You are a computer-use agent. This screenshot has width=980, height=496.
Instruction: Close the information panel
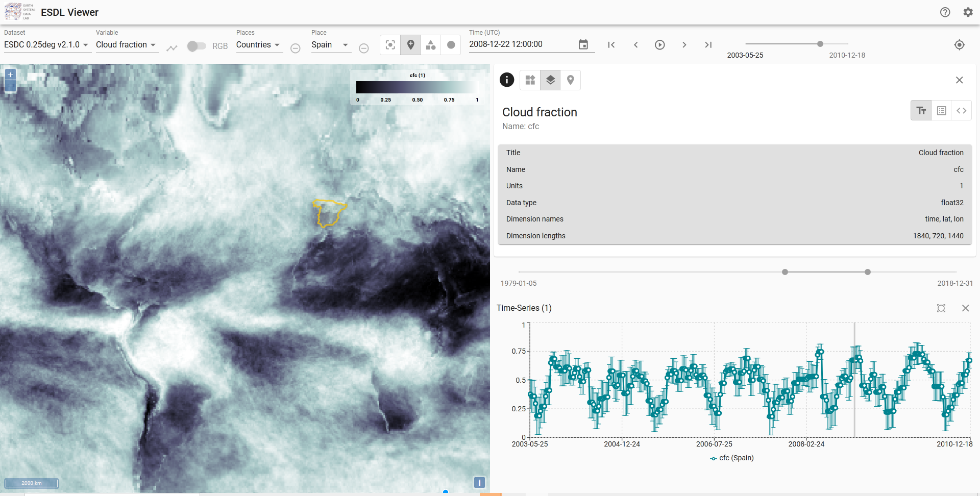tap(959, 80)
